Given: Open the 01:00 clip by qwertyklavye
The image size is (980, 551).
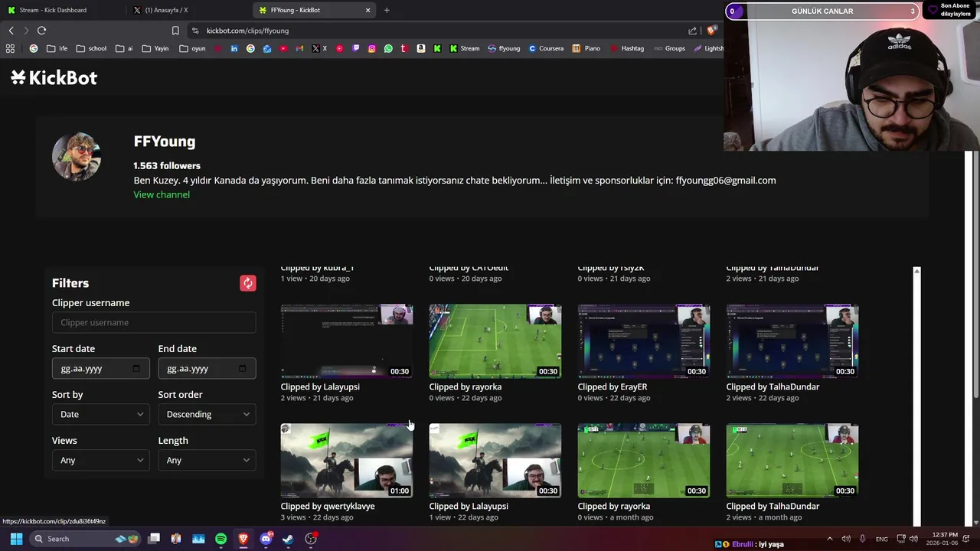Looking at the screenshot, I should click(347, 461).
